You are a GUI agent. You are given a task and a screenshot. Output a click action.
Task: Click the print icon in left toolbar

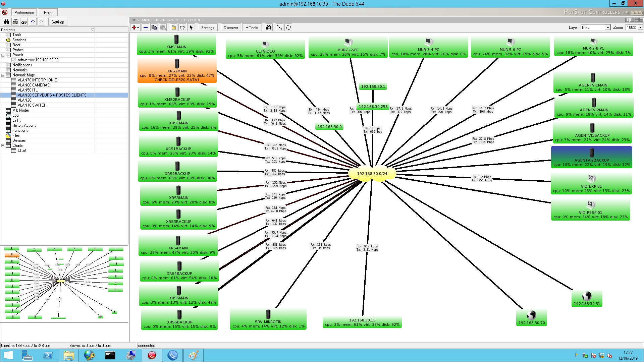pos(15,22)
